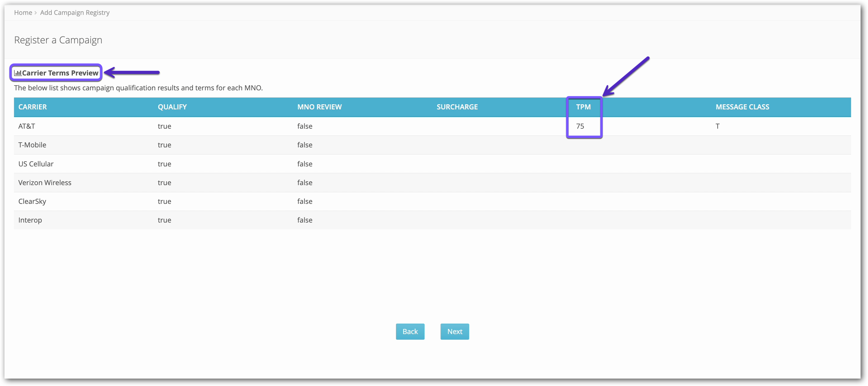Select the US Cellular carrier row
Viewport: 868px width, 386px height.
[x=36, y=164]
